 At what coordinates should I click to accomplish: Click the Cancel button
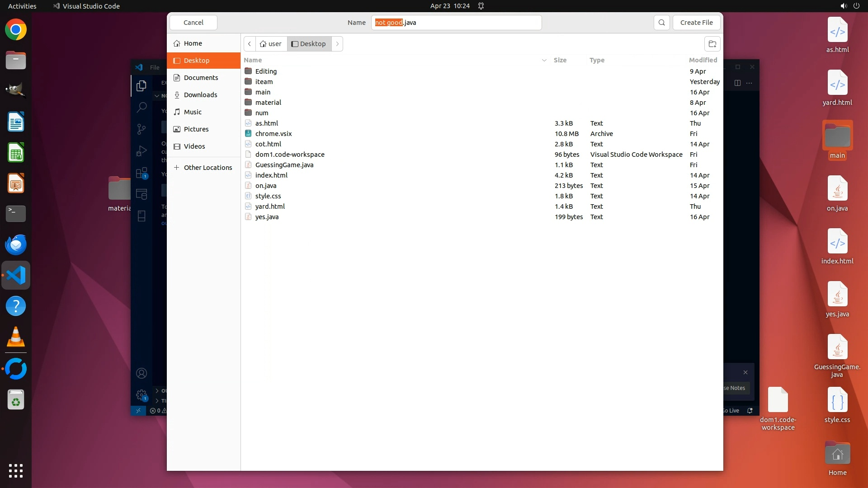click(193, 23)
